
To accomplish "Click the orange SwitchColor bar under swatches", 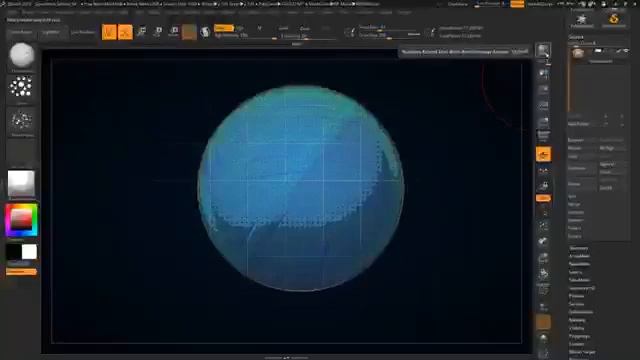I will pyautogui.click(x=21, y=272).
